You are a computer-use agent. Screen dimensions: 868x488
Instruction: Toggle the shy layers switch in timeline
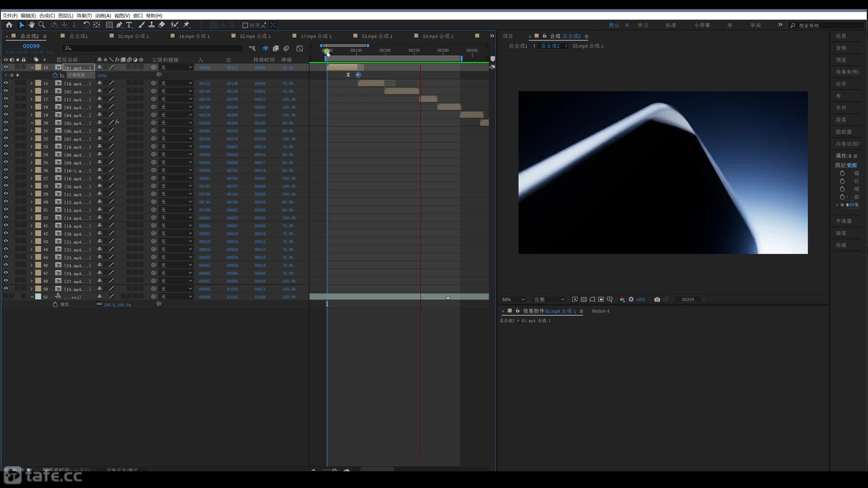[x=265, y=48]
